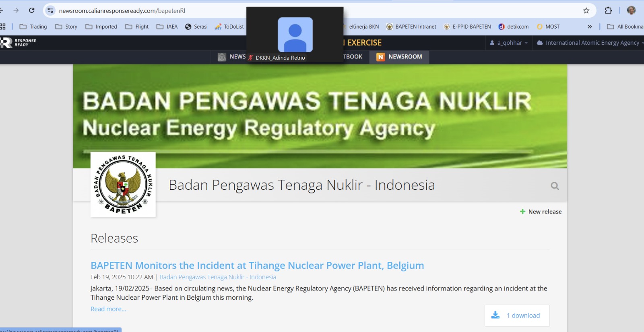Viewport: 644px width, 332px height.
Task: Click the DKKN_Adinda Retno video thumbnail
Action: (x=295, y=35)
